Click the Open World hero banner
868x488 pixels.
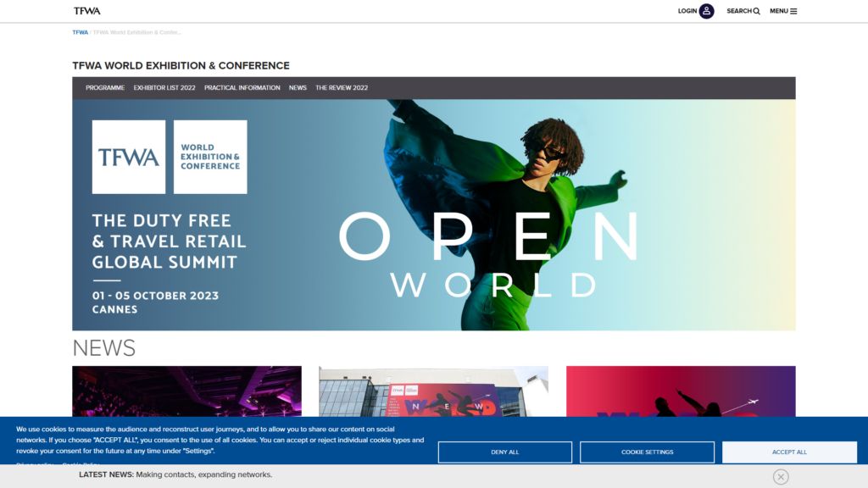(433, 214)
